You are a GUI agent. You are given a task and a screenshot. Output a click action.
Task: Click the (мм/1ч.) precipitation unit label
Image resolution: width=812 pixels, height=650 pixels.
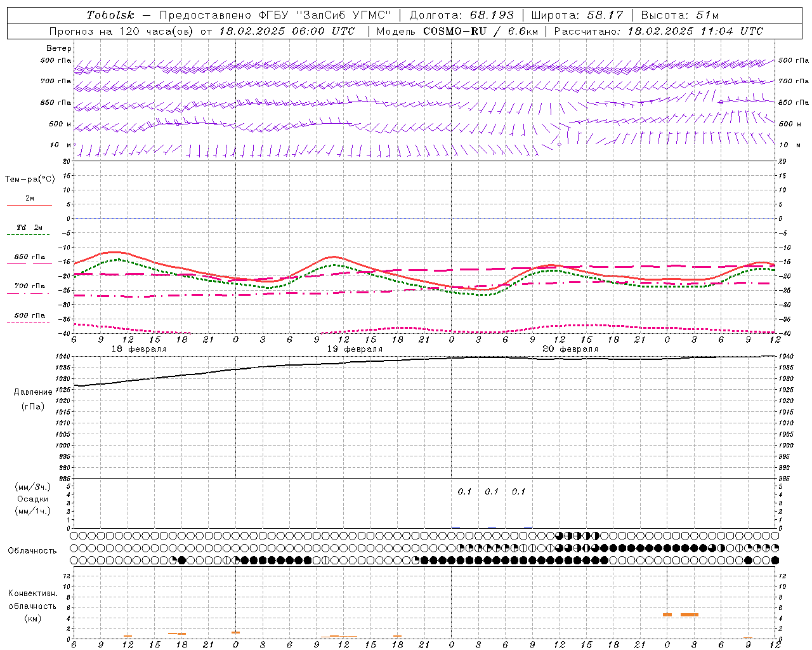33,511
